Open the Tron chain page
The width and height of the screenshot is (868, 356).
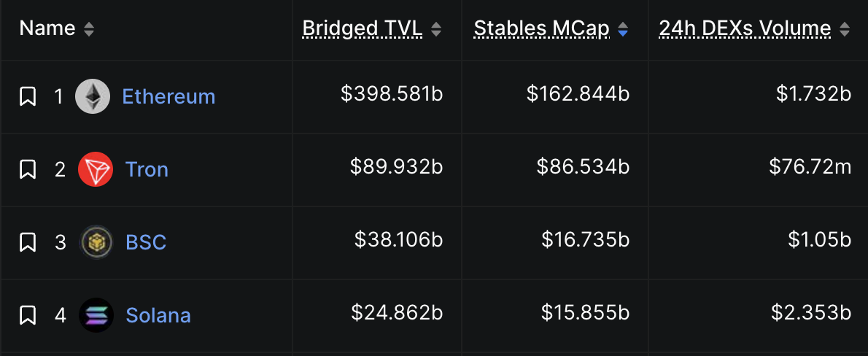tap(147, 169)
